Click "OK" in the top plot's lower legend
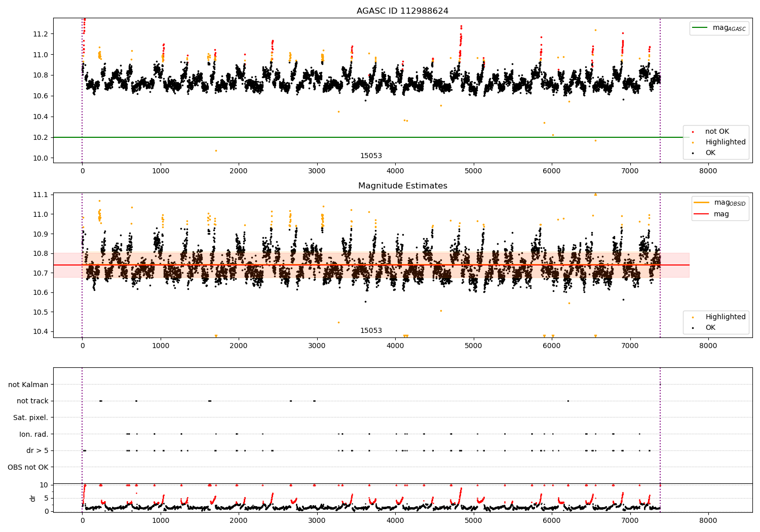 (710, 153)
